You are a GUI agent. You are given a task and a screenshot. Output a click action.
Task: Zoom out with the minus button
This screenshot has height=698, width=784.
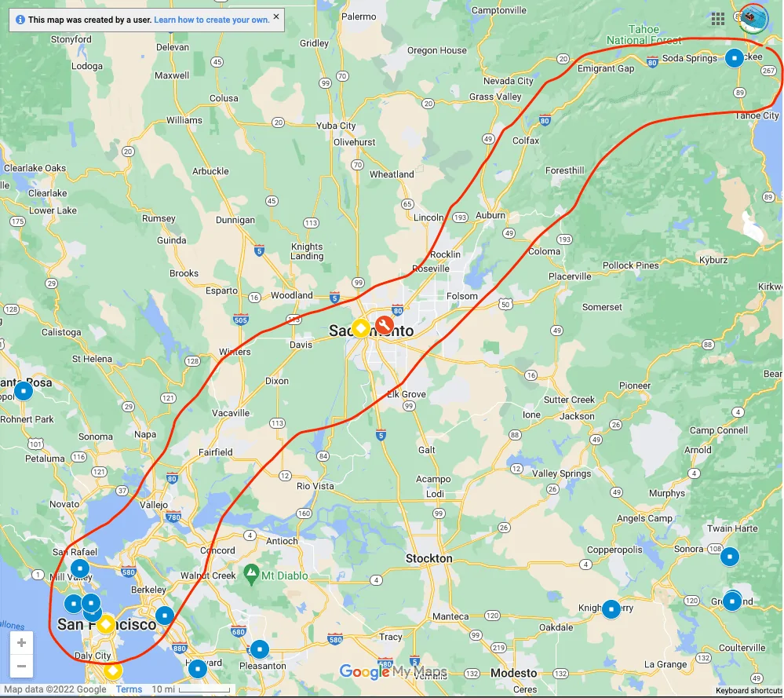(x=21, y=666)
